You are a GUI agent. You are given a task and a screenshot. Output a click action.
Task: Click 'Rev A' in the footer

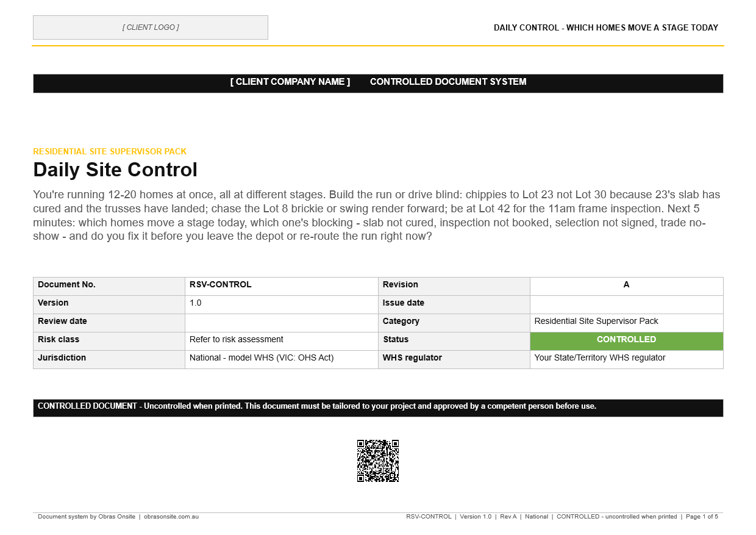[x=508, y=517]
